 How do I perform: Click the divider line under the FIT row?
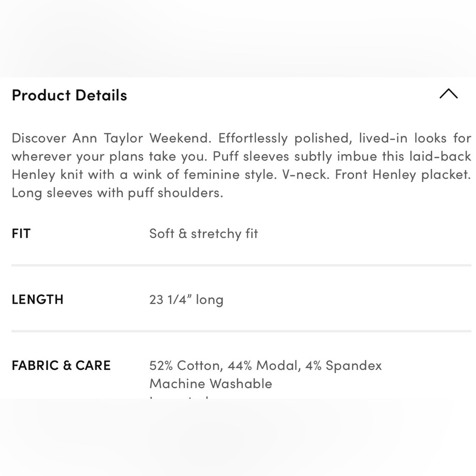click(x=241, y=265)
